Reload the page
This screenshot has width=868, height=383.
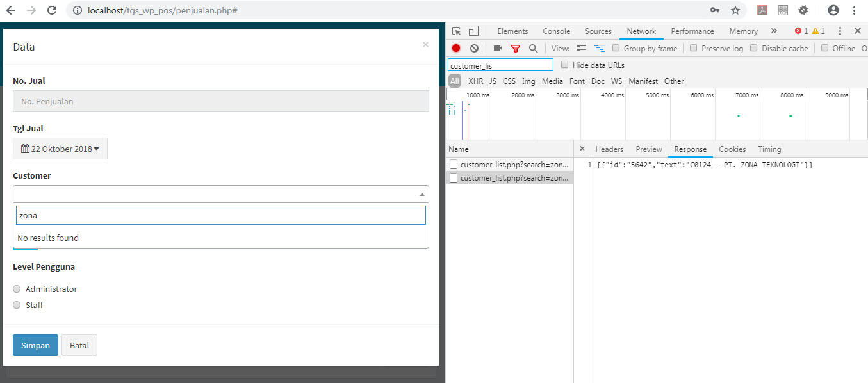(53, 10)
